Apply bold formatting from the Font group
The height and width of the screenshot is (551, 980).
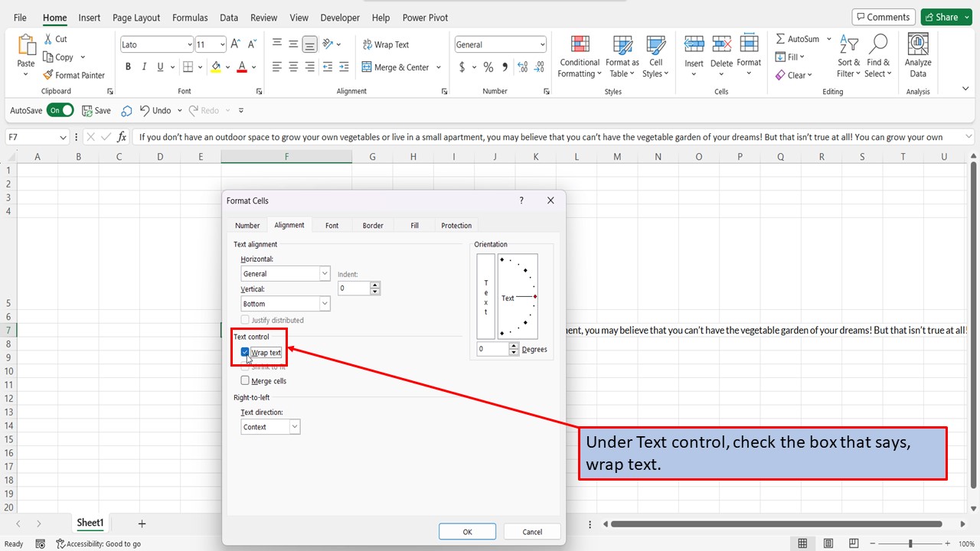128,67
